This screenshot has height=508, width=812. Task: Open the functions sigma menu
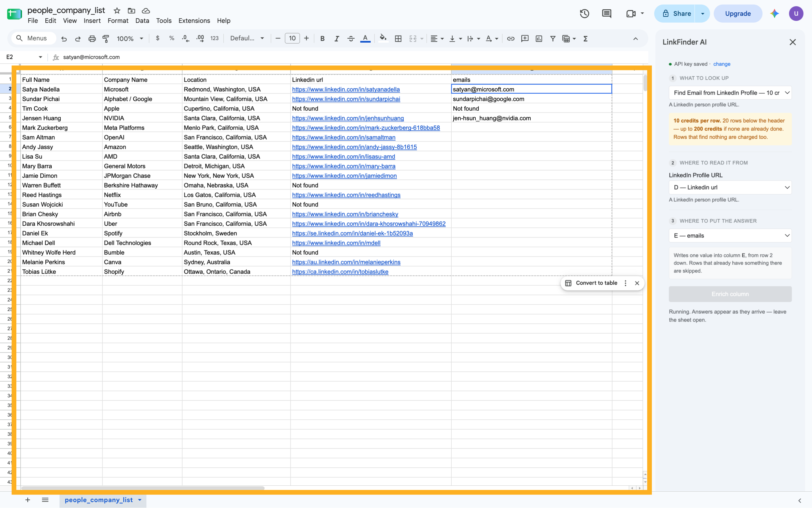(x=586, y=39)
